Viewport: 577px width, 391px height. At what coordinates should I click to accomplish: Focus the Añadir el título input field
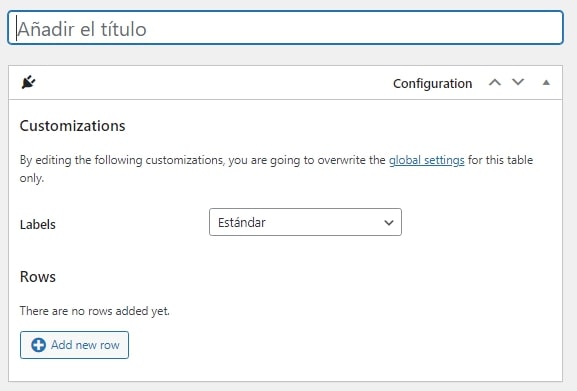(285, 28)
